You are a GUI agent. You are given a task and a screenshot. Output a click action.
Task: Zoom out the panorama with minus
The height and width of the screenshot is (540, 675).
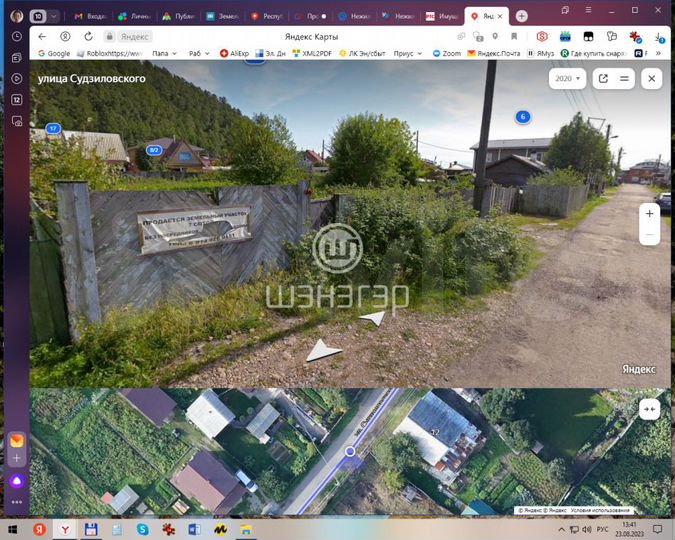click(650, 235)
